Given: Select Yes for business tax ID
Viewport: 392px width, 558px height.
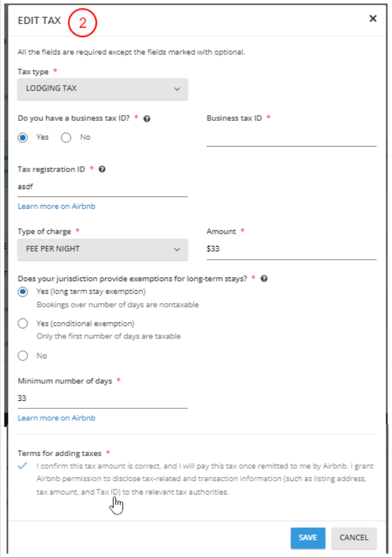Looking at the screenshot, I should click(x=23, y=138).
